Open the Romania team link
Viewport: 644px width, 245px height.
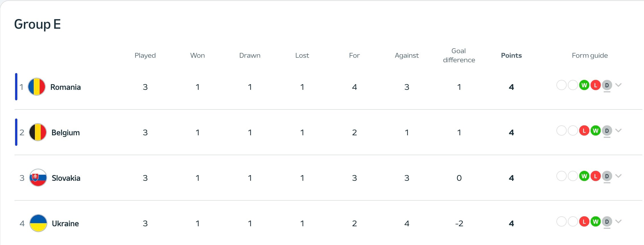[65, 87]
